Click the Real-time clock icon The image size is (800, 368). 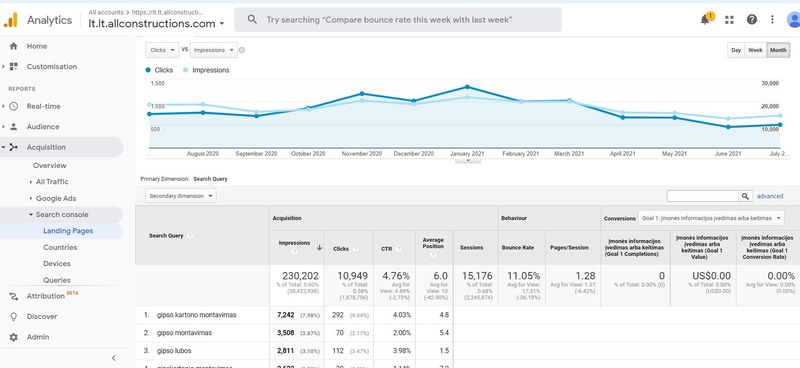pyautogui.click(x=14, y=106)
